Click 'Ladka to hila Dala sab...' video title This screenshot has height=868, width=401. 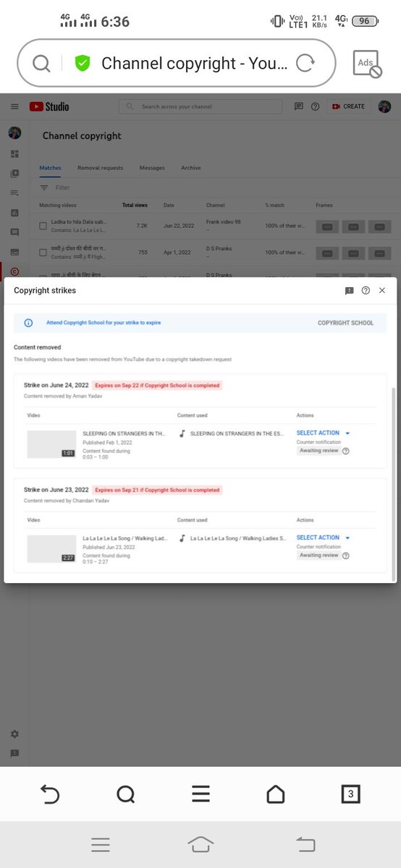[79, 223]
